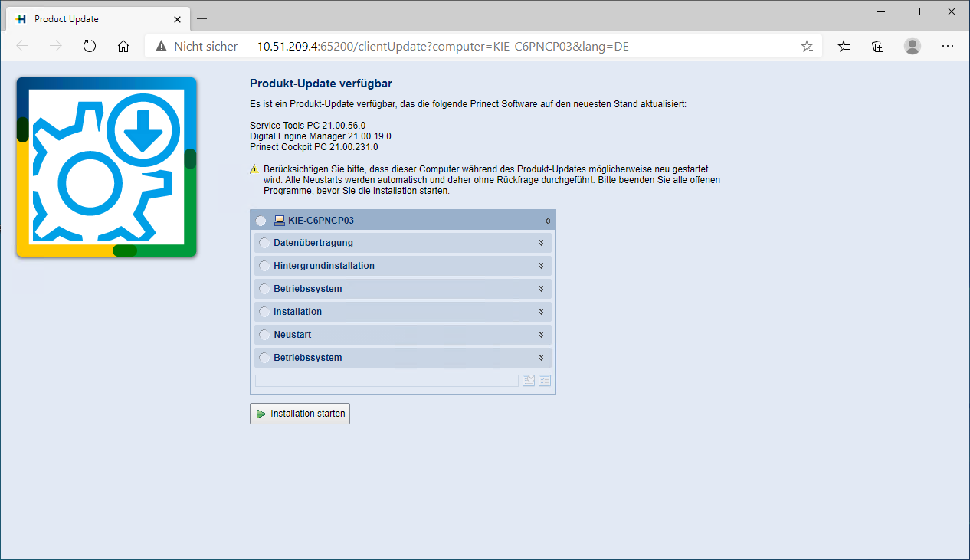Click the status circle of KIE-C6PNCP03
Image resolution: width=970 pixels, height=560 pixels.
(261, 221)
